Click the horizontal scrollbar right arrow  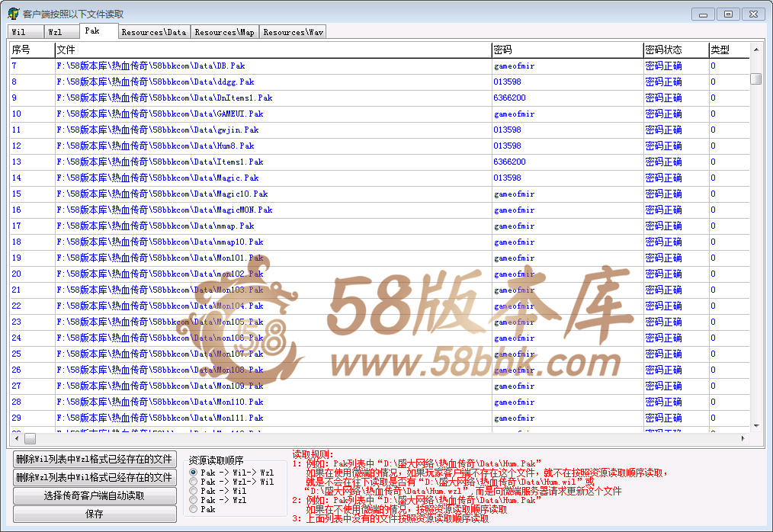coord(744,439)
